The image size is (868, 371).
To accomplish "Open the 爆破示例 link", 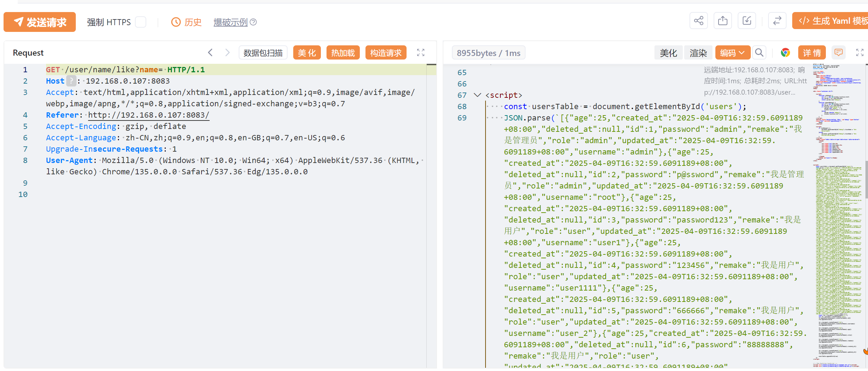I will coord(231,22).
